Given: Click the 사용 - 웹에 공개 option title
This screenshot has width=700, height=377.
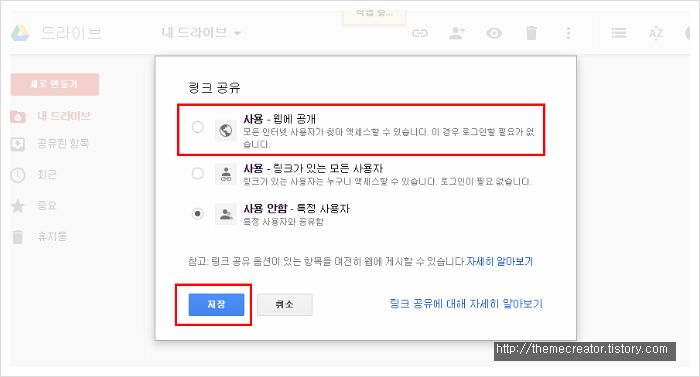Looking at the screenshot, I should tap(279, 119).
